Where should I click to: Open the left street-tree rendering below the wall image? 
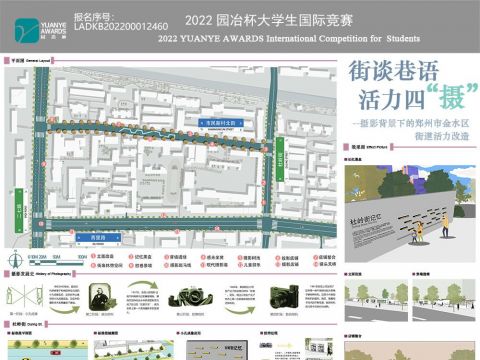click(376, 300)
